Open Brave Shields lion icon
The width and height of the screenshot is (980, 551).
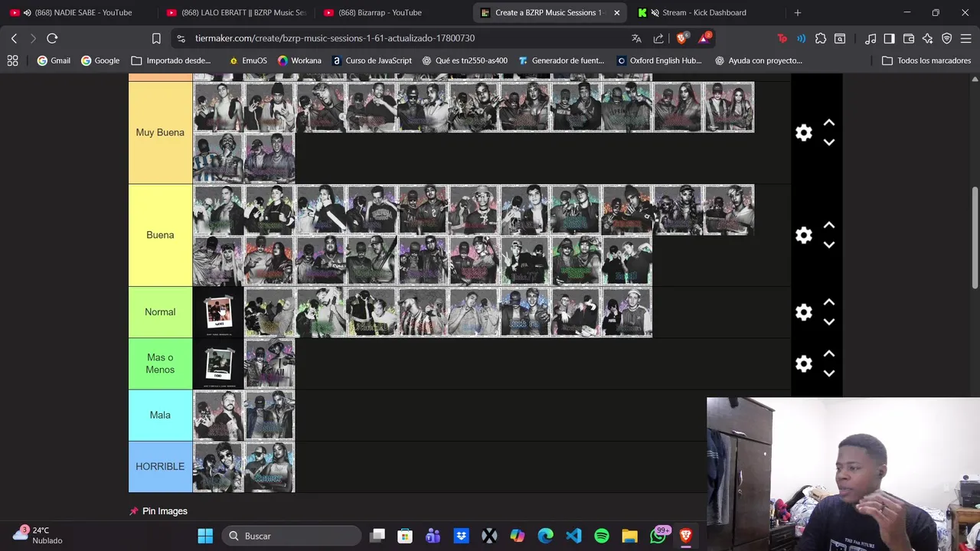pos(682,38)
